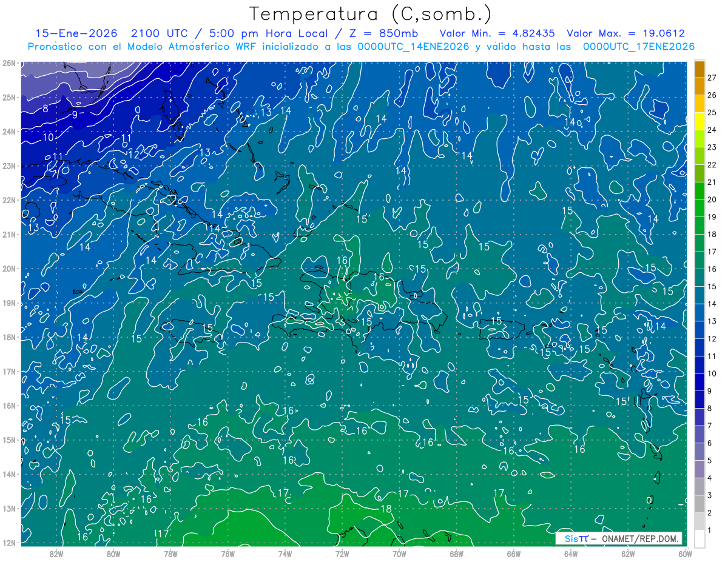The height and width of the screenshot is (562, 728).
Task: Click the "62W" longitude axis label
Action: pyautogui.click(x=628, y=553)
